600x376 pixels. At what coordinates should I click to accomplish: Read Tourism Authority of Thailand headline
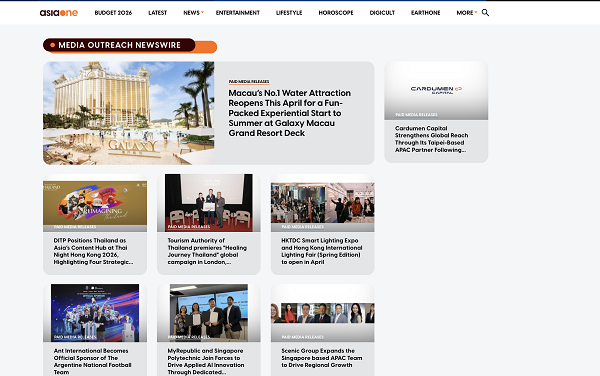click(x=207, y=251)
